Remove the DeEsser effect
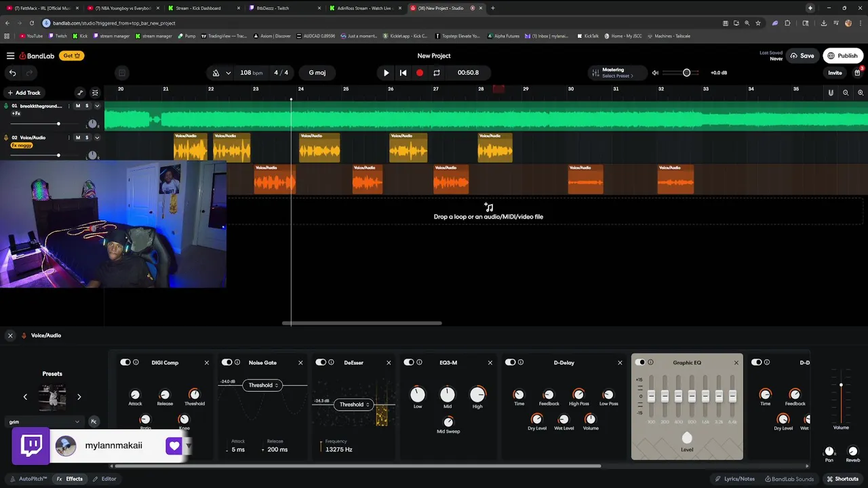The image size is (868, 488). (389, 363)
